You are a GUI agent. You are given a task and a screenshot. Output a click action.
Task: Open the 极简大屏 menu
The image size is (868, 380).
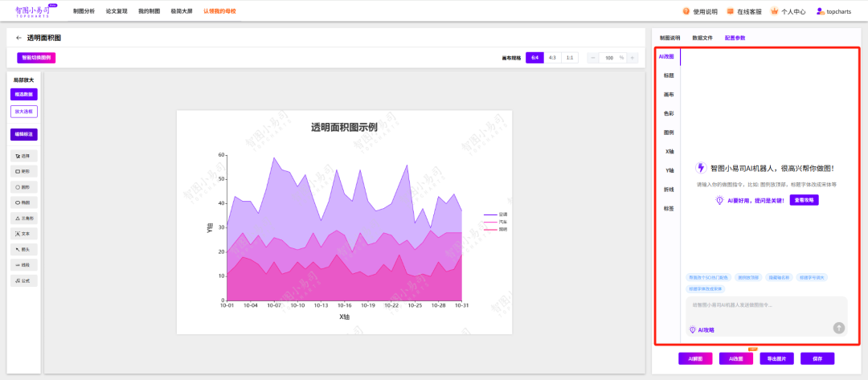tap(182, 11)
